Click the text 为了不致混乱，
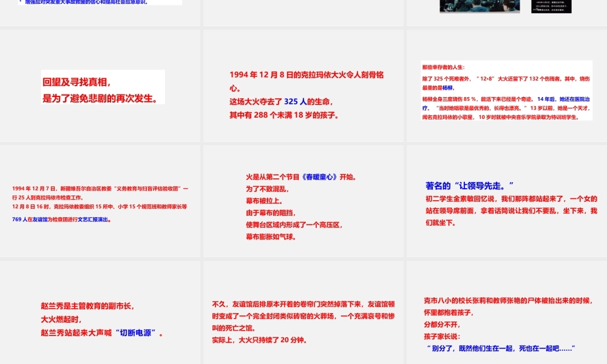Image resolution: width=607 pixels, height=364 pixels. 268,189
